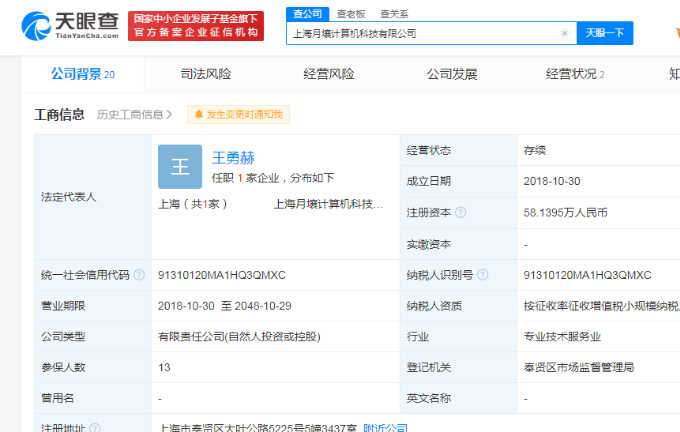Click the 存续 business status value
The width and height of the screenshot is (680, 432).
(x=535, y=151)
